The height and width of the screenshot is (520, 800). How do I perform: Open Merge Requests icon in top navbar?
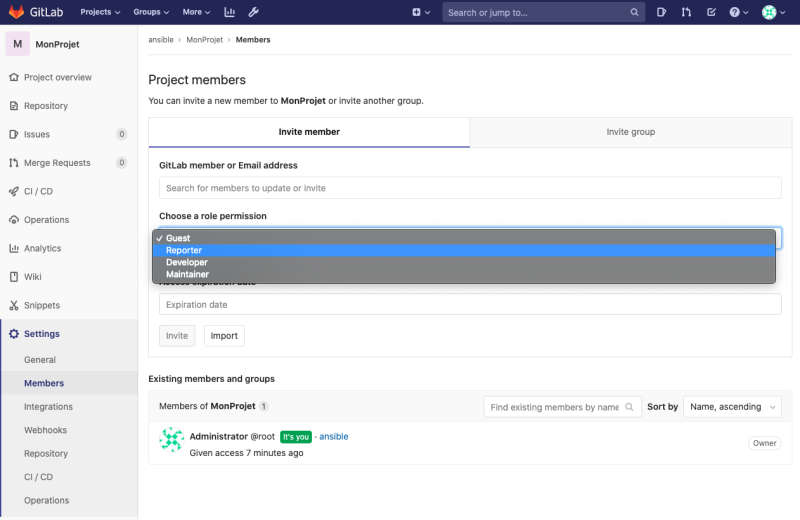[686, 12]
